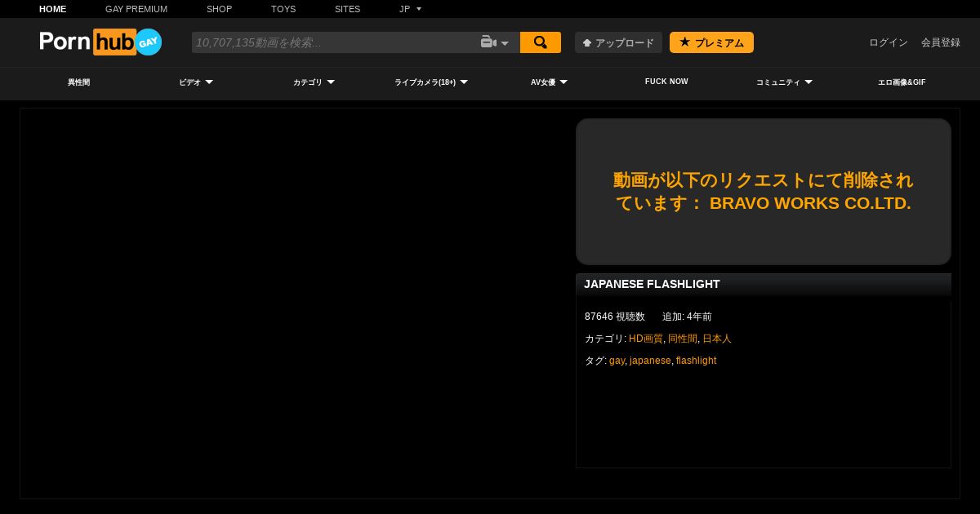Image resolution: width=980 pixels, height=514 pixels.
Task: Open FUCK NOW navigation item
Action: tap(666, 82)
